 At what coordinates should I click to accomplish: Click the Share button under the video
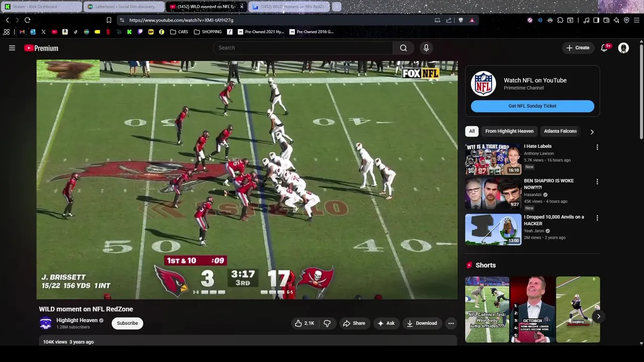point(354,323)
